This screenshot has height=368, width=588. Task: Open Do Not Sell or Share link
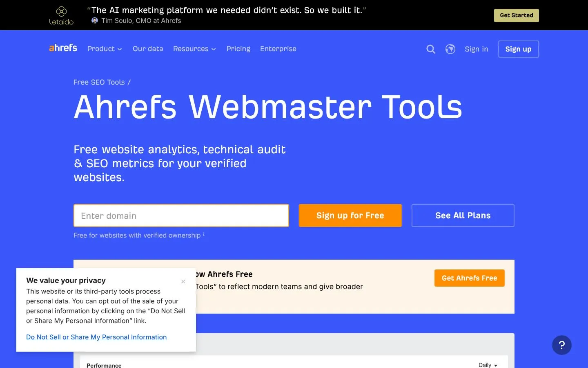pyautogui.click(x=96, y=337)
